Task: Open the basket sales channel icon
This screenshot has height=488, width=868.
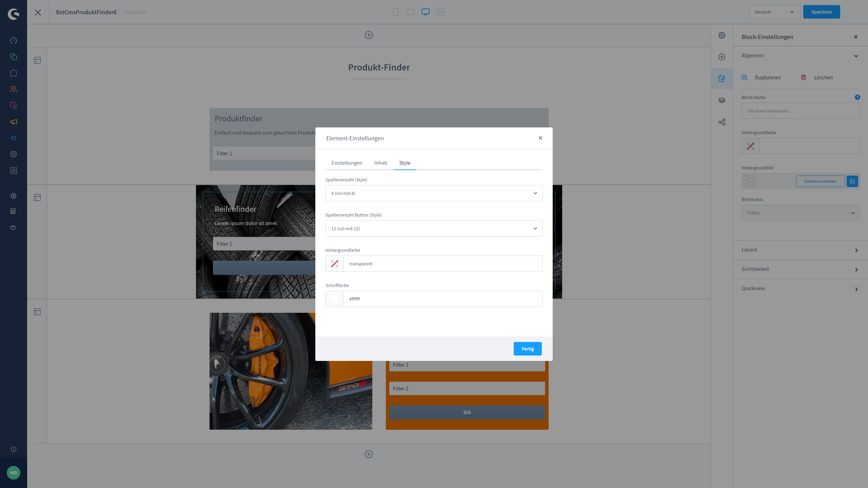Action: (13, 227)
